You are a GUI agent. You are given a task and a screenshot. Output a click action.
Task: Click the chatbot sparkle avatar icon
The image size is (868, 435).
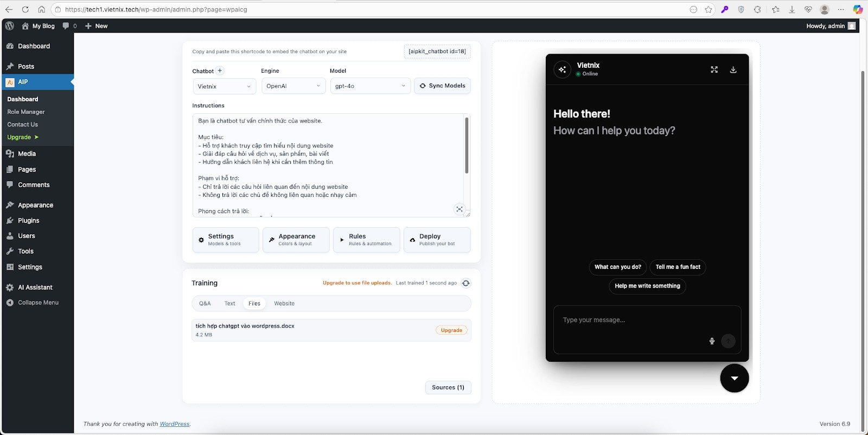563,69
